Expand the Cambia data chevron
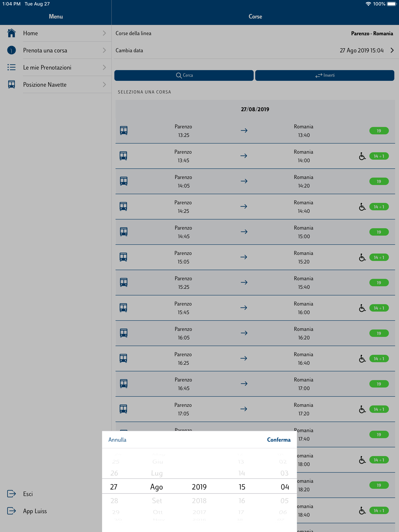The image size is (399, 532). (x=392, y=50)
